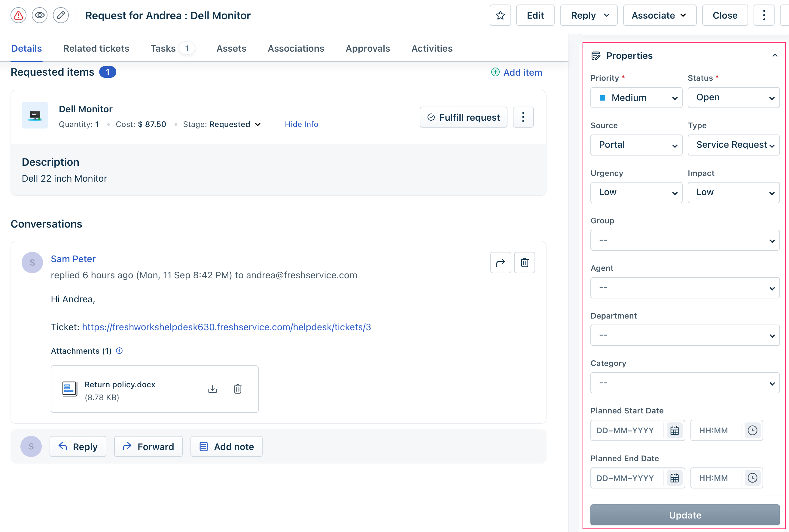The height and width of the screenshot is (532, 789).
Task: Click the Add note button
Action: click(x=227, y=446)
